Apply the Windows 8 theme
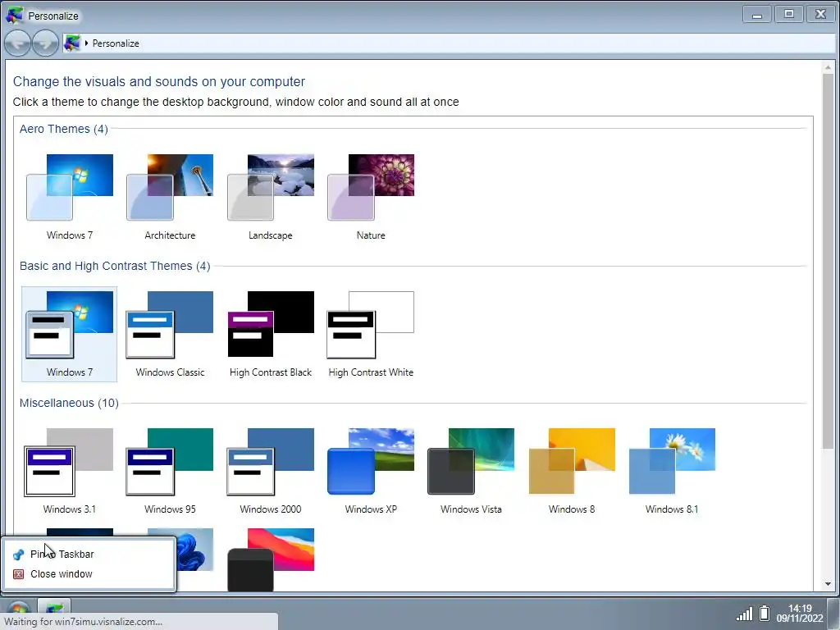The image size is (840, 630). point(572,471)
